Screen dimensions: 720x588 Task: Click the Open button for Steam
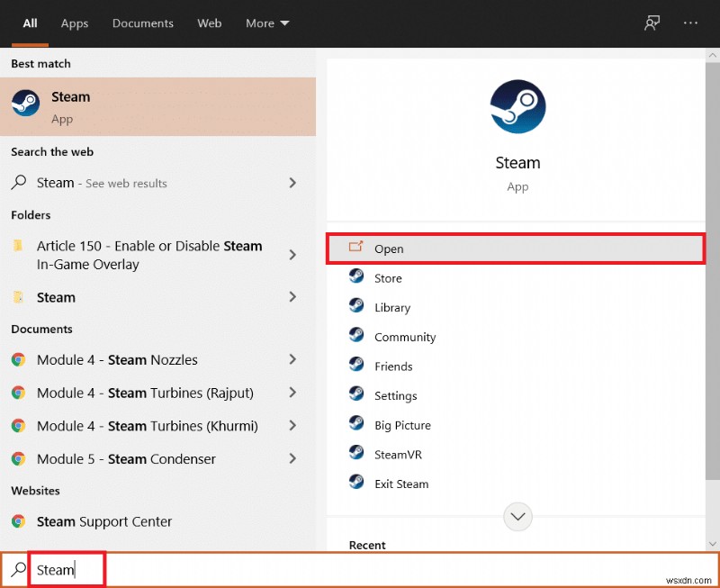[387, 249]
